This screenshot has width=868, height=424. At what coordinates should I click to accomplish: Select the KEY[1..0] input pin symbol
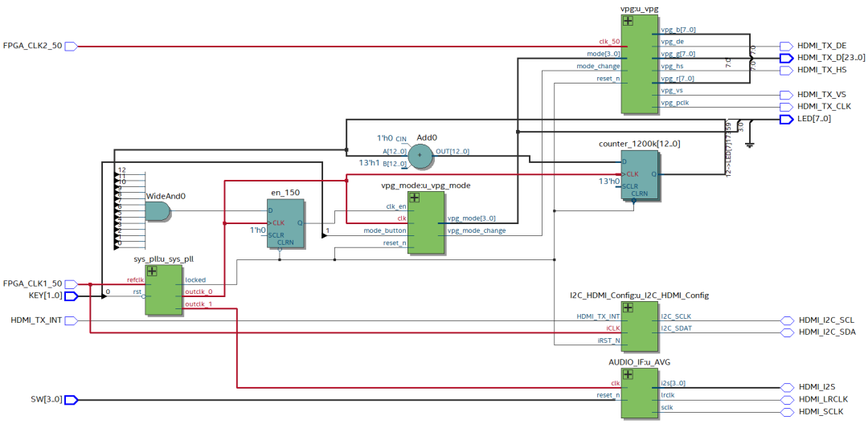point(72,296)
